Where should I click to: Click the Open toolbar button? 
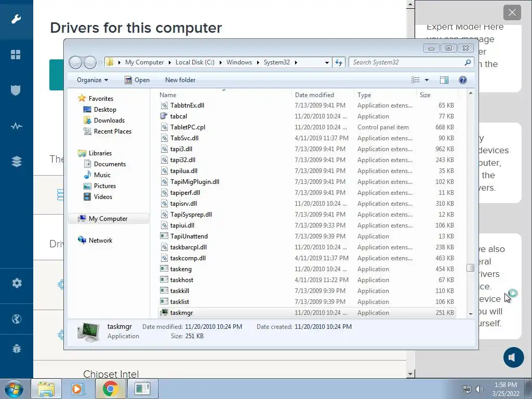pyautogui.click(x=137, y=80)
